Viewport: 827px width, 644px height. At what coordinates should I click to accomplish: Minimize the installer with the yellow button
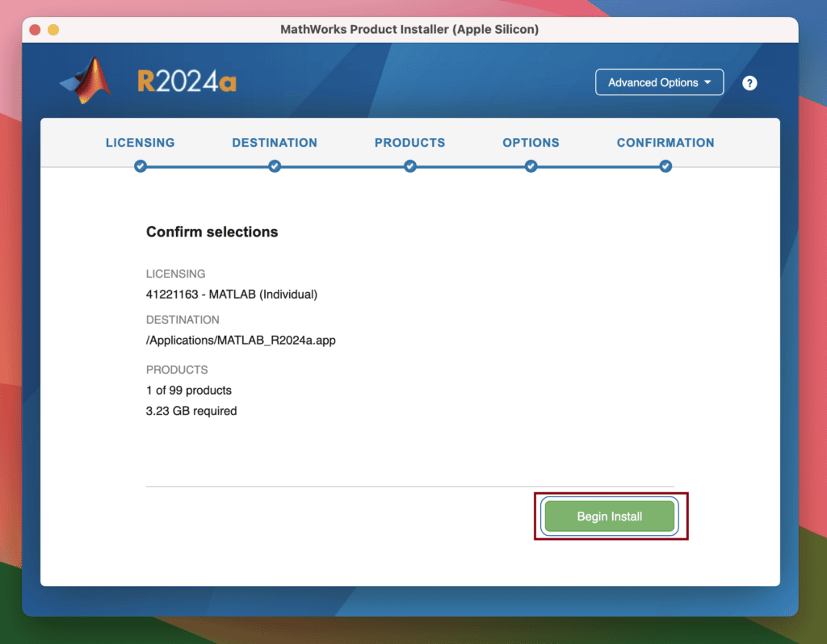pyautogui.click(x=53, y=30)
